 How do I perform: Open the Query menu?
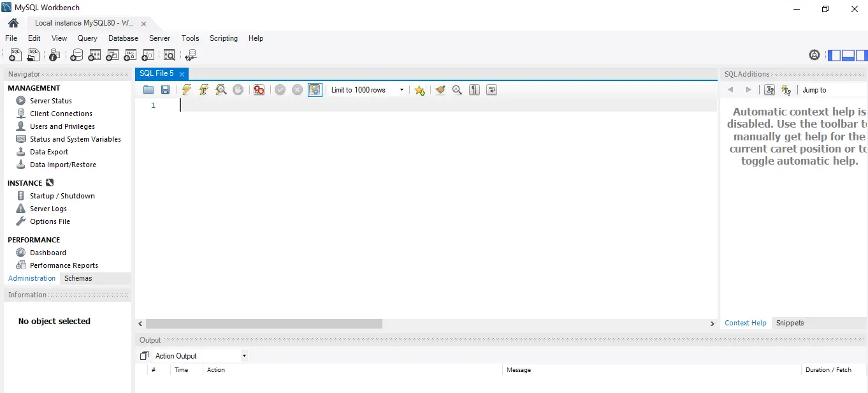coord(87,38)
